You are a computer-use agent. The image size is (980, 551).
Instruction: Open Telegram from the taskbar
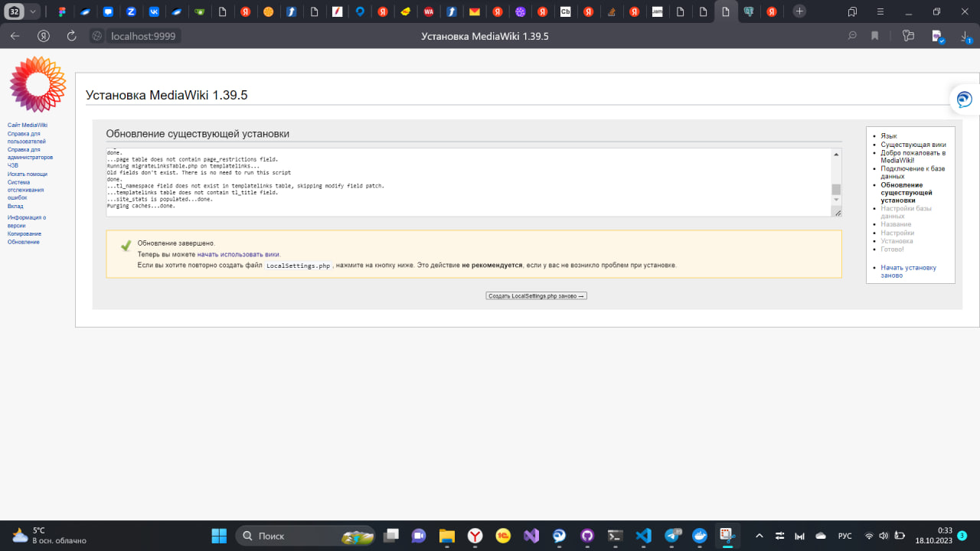point(671,536)
